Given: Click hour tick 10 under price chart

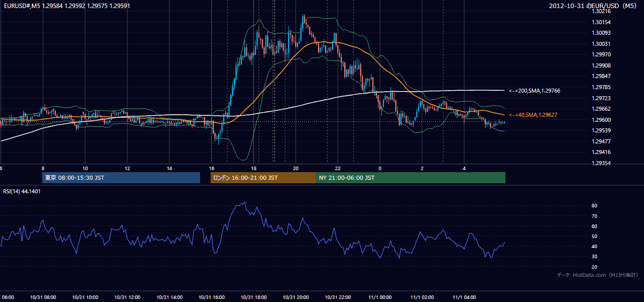Looking at the screenshot, I should coord(85,168).
